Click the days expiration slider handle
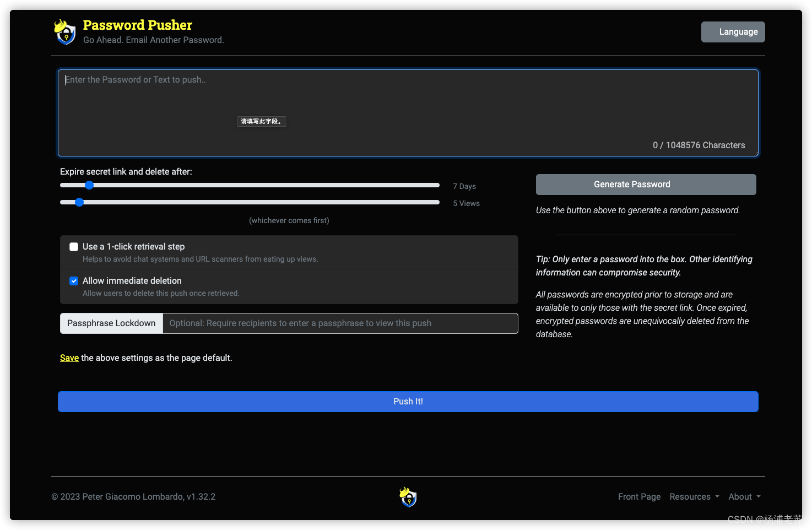The image size is (812, 530). coord(89,185)
